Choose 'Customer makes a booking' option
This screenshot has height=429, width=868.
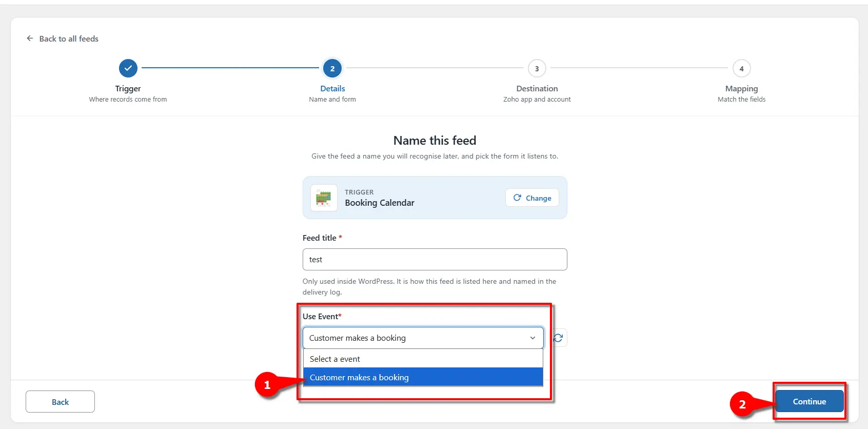(x=423, y=377)
